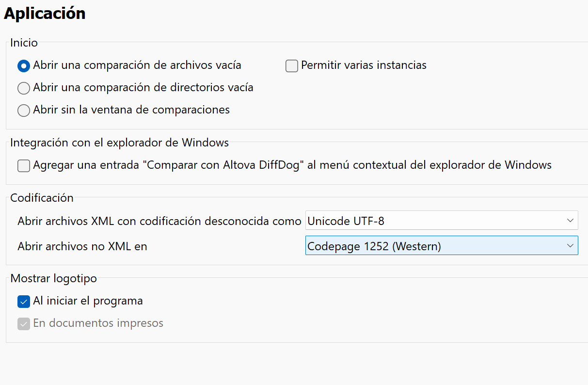Screen dimensions: 588x385
Task: Disable "Al iniciar el programa" logo option
Action: coord(23,302)
